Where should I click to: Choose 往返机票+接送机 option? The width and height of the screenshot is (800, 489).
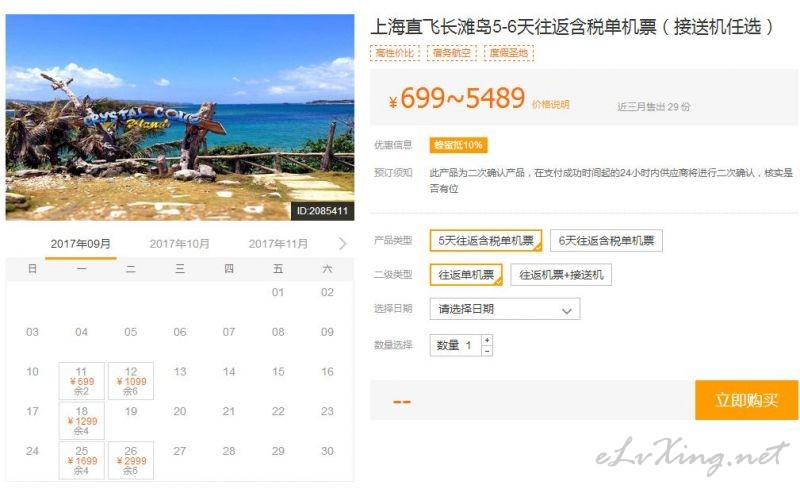coord(561,275)
